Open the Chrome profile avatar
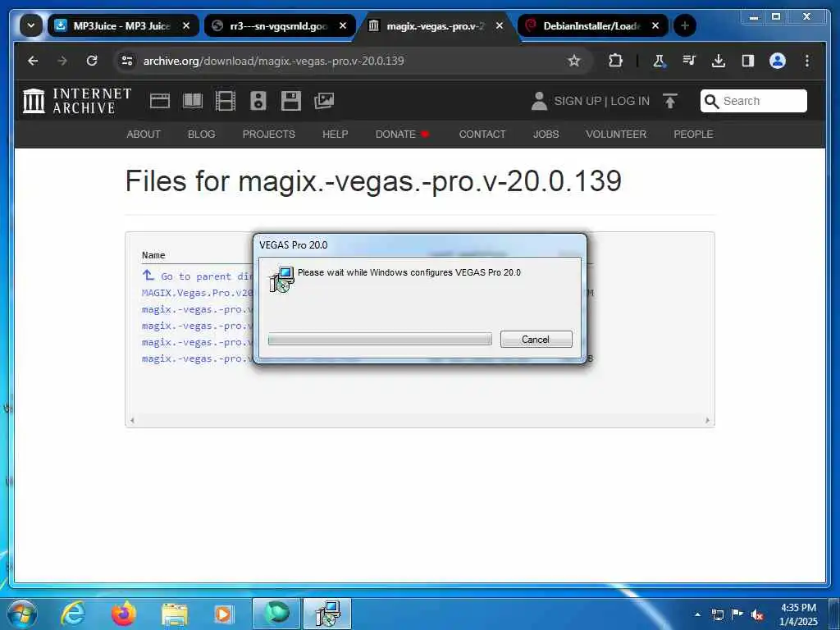 (778, 61)
